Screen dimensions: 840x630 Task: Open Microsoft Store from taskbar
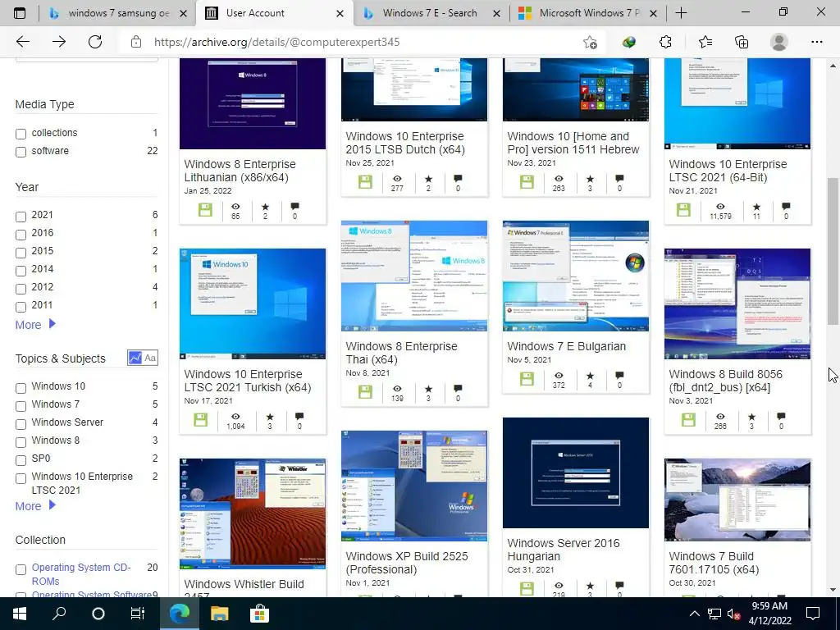(258, 614)
